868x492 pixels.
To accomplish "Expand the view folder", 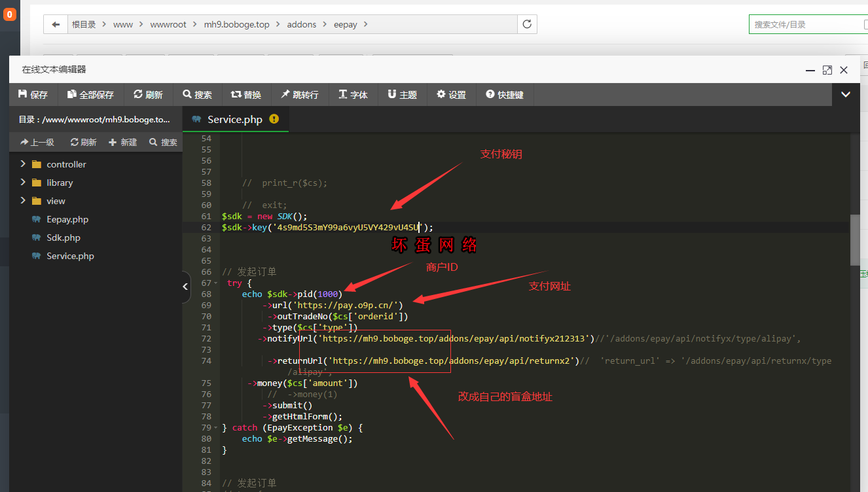I will [x=23, y=200].
